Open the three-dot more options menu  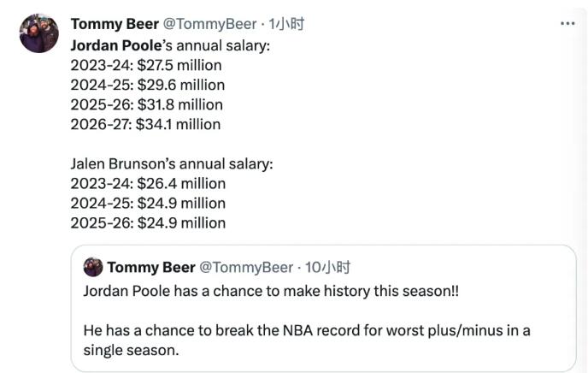click(x=567, y=23)
